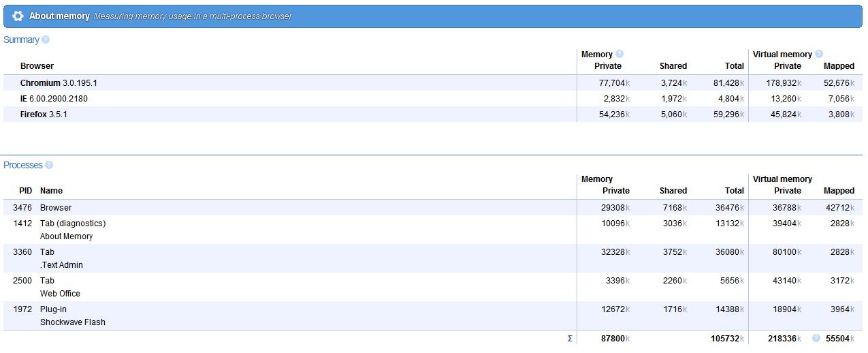
Task: Click IE's shared memory value 1,972k
Action: [674, 98]
